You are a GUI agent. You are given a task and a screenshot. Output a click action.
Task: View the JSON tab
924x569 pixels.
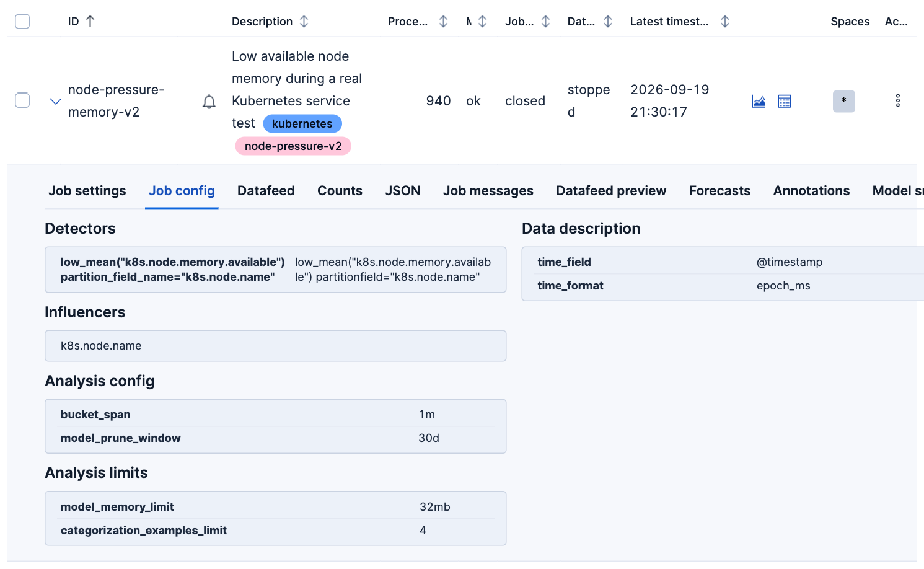pyautogui.click(x=403, y=191)
